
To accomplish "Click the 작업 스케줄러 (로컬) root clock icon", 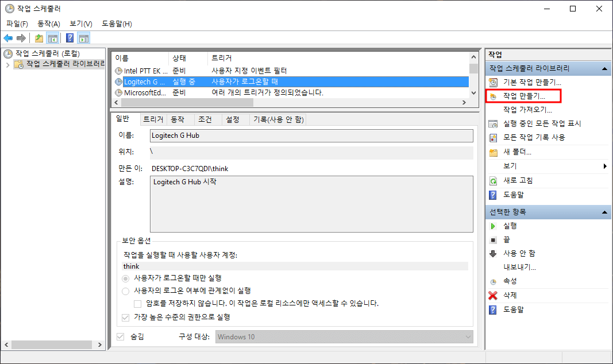I will click(8, 54).
